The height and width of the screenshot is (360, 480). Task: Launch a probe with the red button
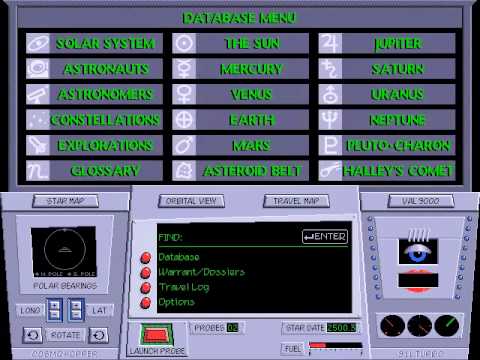[x=156, y=334]
